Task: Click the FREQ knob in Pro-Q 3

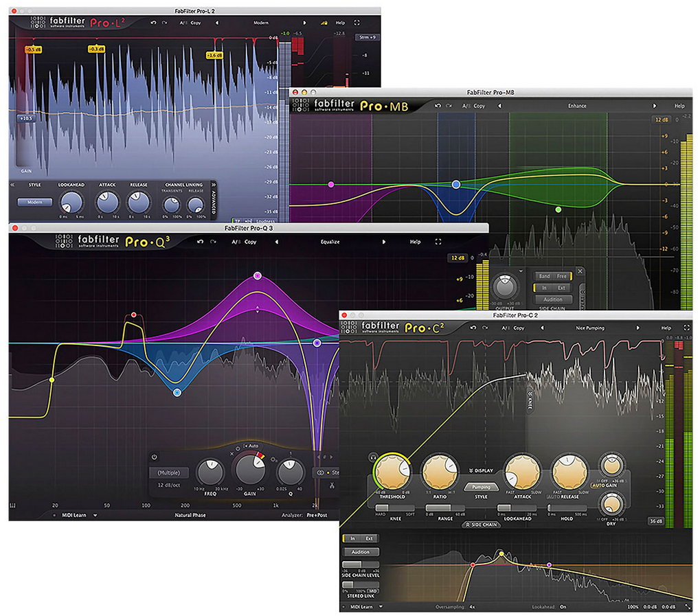Action: pos(210,472)
